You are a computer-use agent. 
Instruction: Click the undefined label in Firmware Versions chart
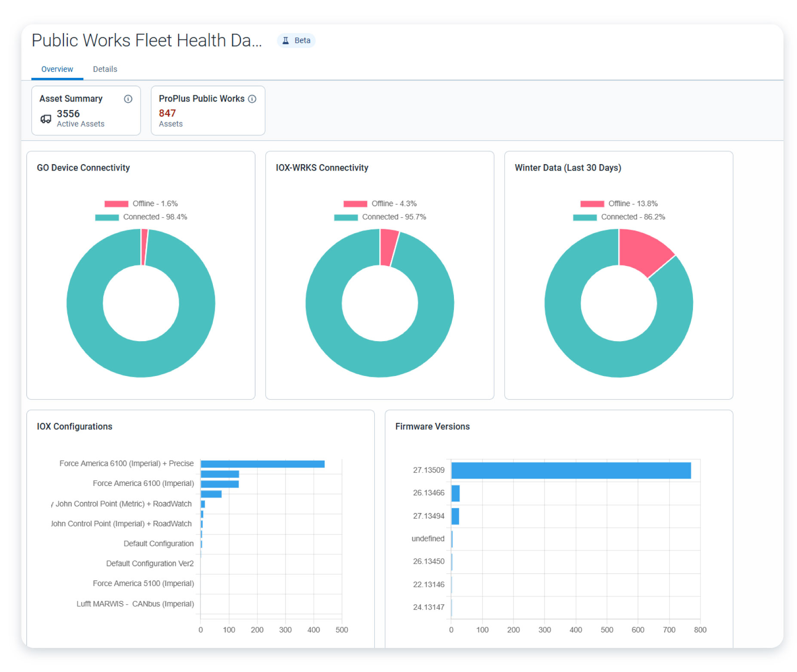pyautogui.click(x=428, y=538)
